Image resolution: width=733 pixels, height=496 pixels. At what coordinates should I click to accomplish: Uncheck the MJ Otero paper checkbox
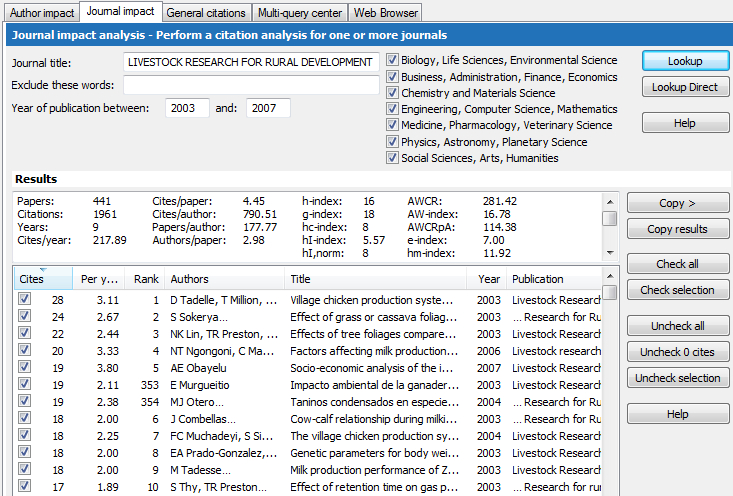24,401
